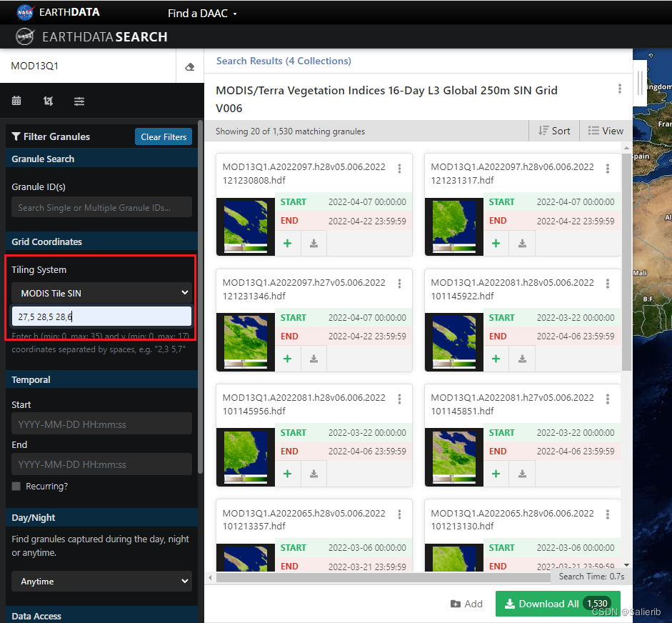Open options for h27v05 A2022081 granule

(x=608, y=399)
